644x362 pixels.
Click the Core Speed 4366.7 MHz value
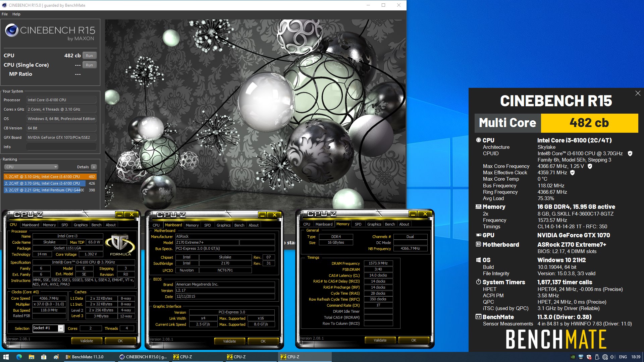49,298
